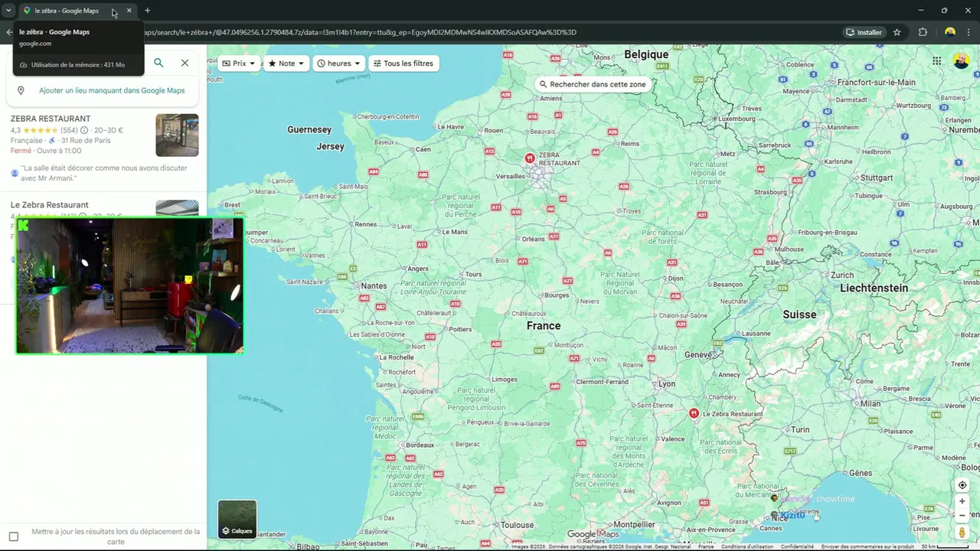
Task: Click the review quote about Mr Armani
Action: (x=104, y=173)
